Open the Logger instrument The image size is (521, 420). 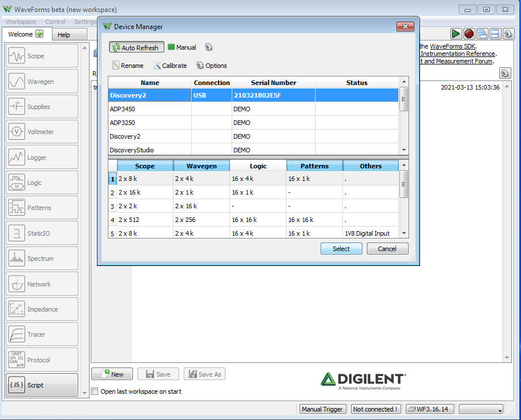42,157
